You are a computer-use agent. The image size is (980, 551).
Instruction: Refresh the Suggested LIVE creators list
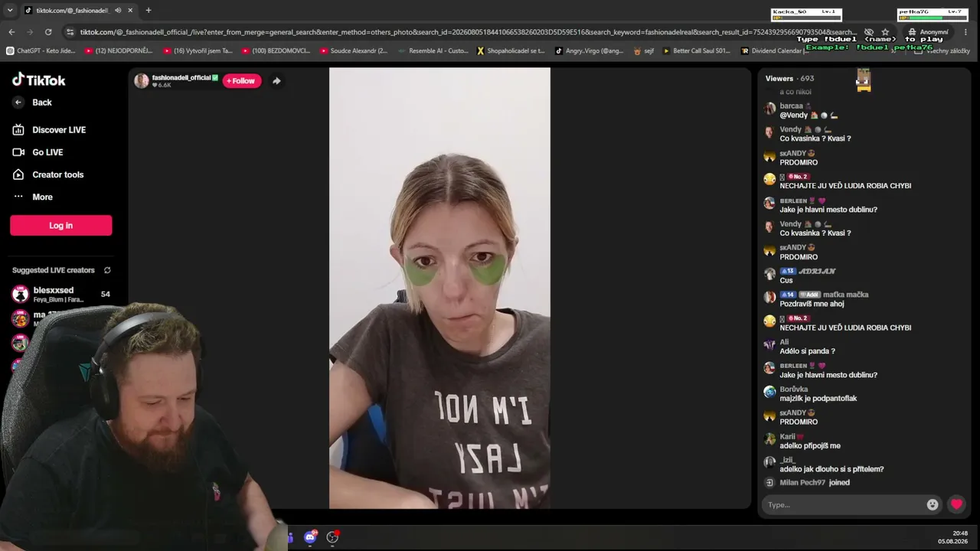107,270
